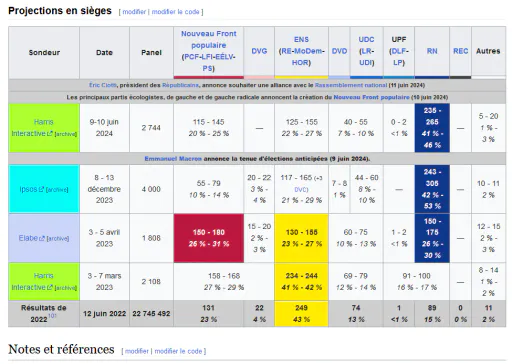Open the Emmanuel Macron link
Screen dimensions: 512x364
pos(173,159)
